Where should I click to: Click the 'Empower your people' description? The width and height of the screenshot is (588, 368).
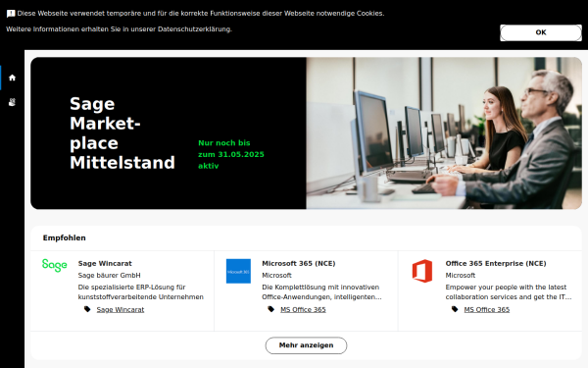pos(509,291)
